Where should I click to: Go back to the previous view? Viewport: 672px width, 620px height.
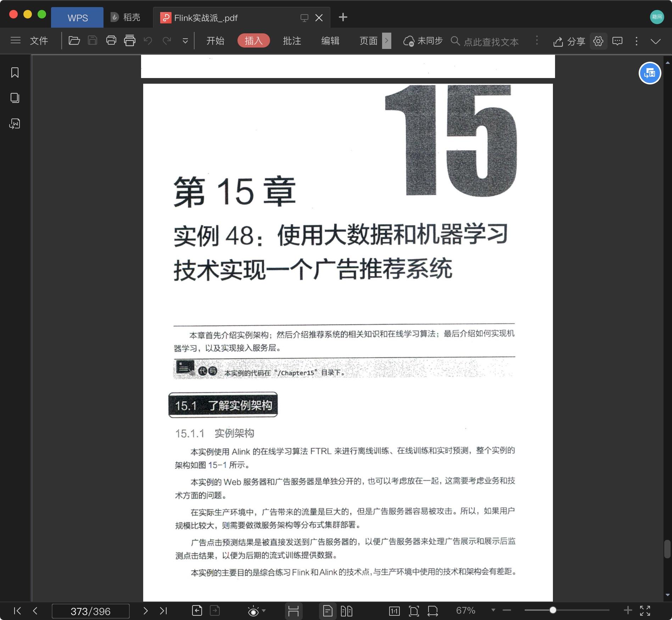(197, 610)
